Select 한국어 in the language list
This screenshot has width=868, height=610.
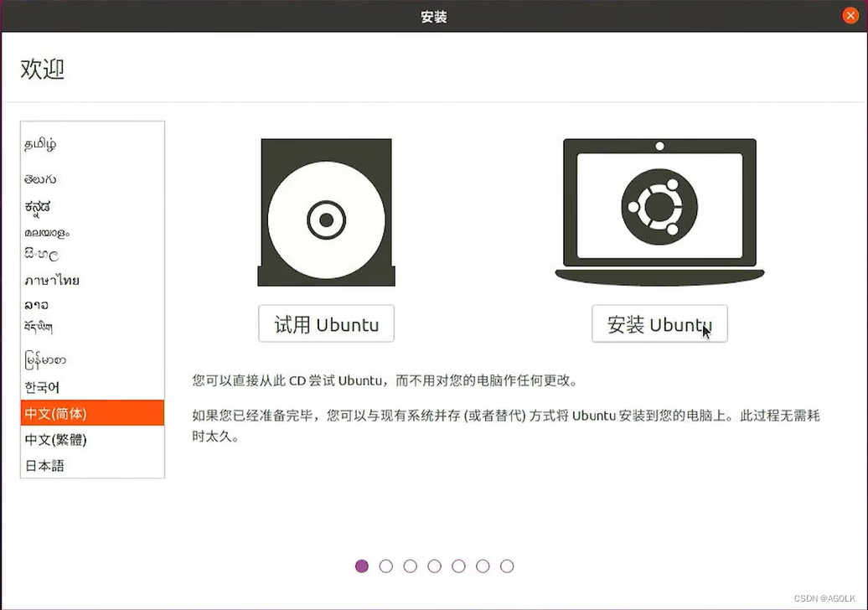point(92,387)
